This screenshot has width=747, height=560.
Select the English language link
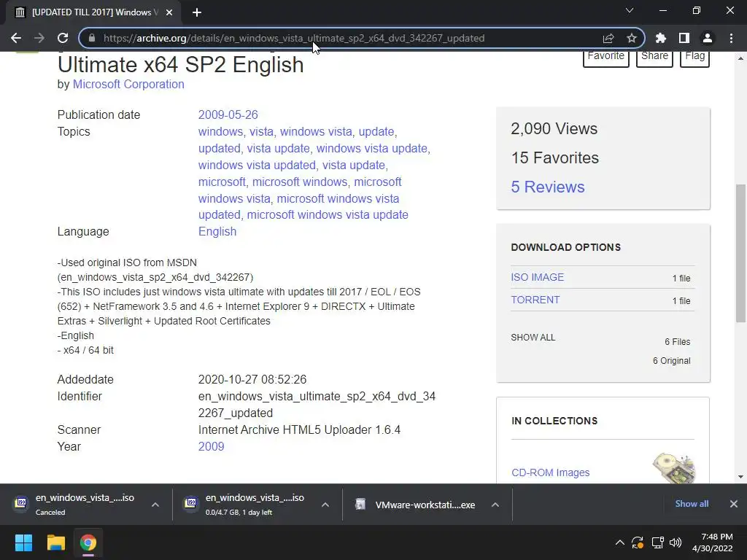217,231
